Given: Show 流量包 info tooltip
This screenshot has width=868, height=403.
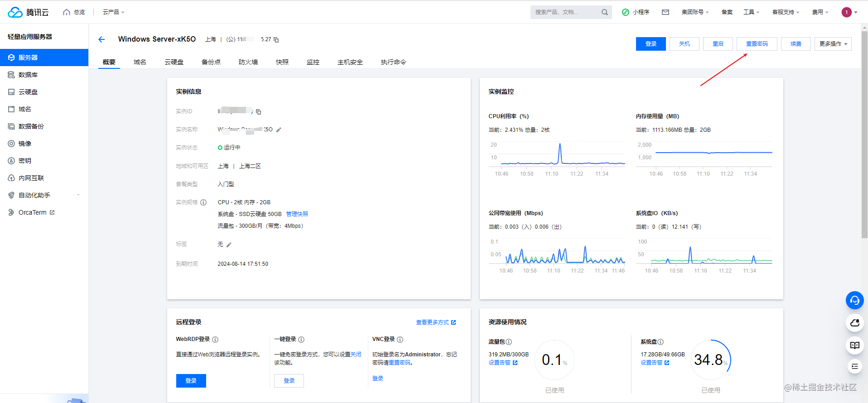Looking at the screenshot, I should [509, 342].
